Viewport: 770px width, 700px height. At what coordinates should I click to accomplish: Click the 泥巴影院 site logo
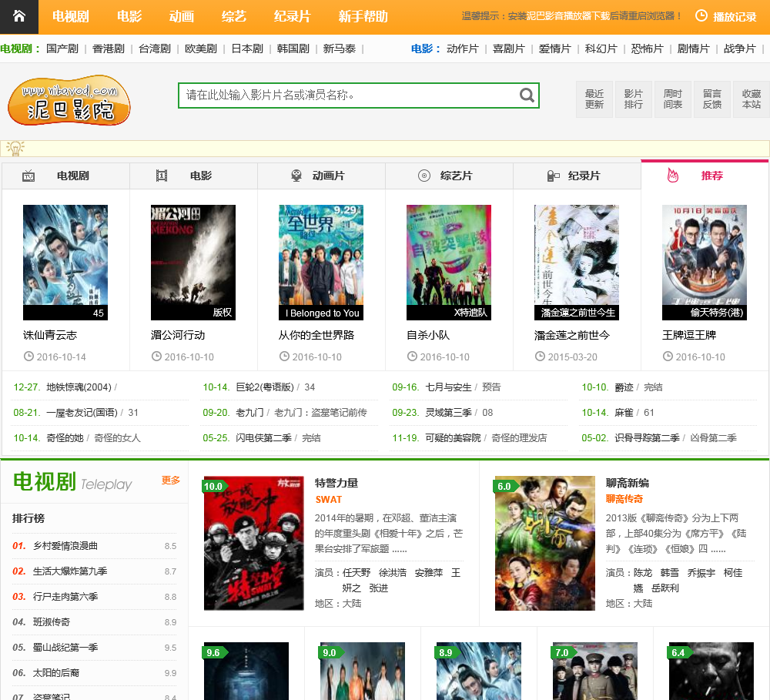(69, 100)
